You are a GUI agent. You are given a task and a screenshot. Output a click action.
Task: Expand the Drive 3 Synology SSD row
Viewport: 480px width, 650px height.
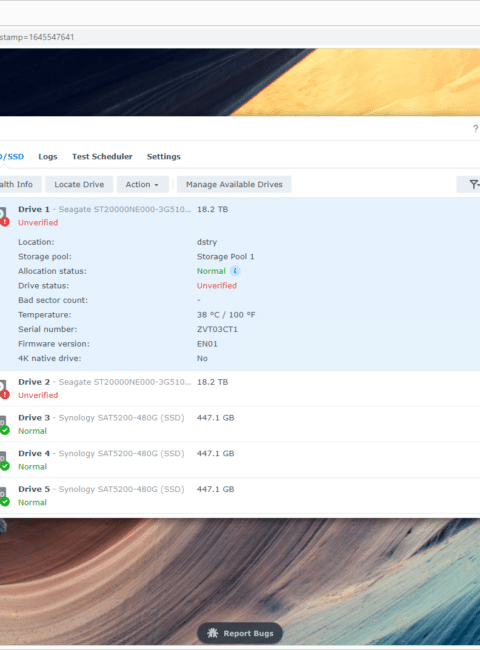[x=240, y=424]
